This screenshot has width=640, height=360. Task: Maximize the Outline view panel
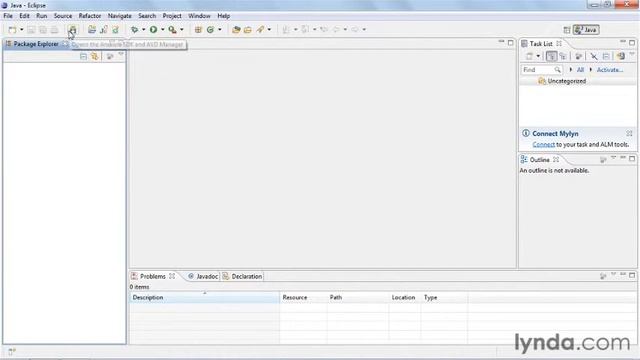pos(632,158)
